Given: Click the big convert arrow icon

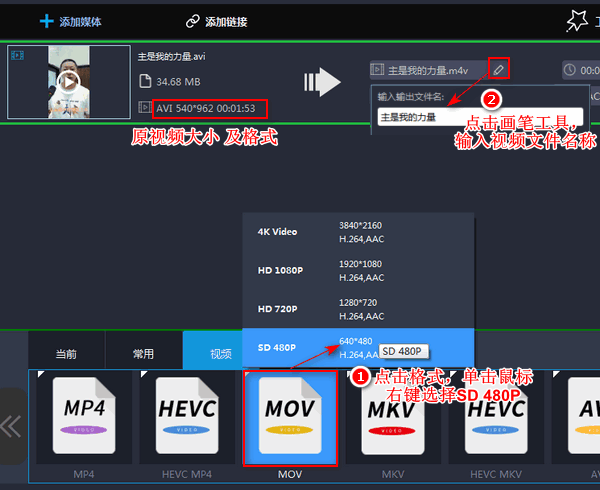Looking at the screenshot, I should click(322, 82).
